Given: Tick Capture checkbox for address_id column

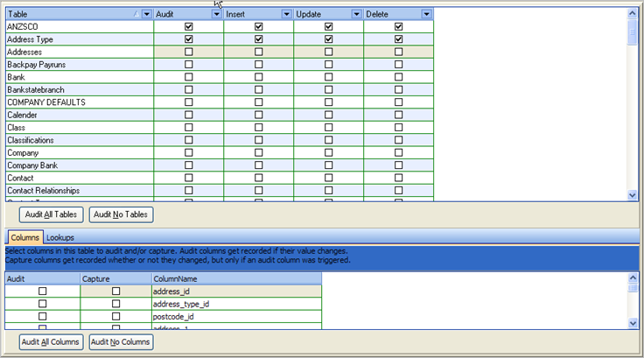Looking at the screenshot, I should point(115,291).
